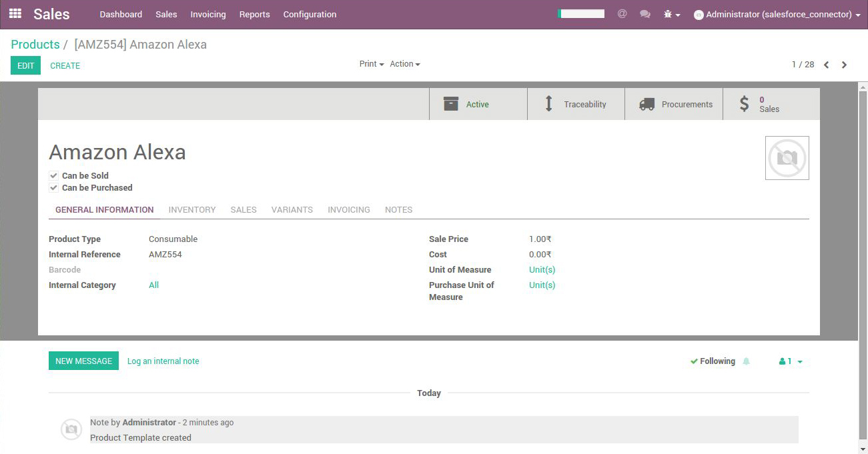Switch to General Information tab
Image resolution: width=868 pixels, height=454 pixels.
pos(105,209)
